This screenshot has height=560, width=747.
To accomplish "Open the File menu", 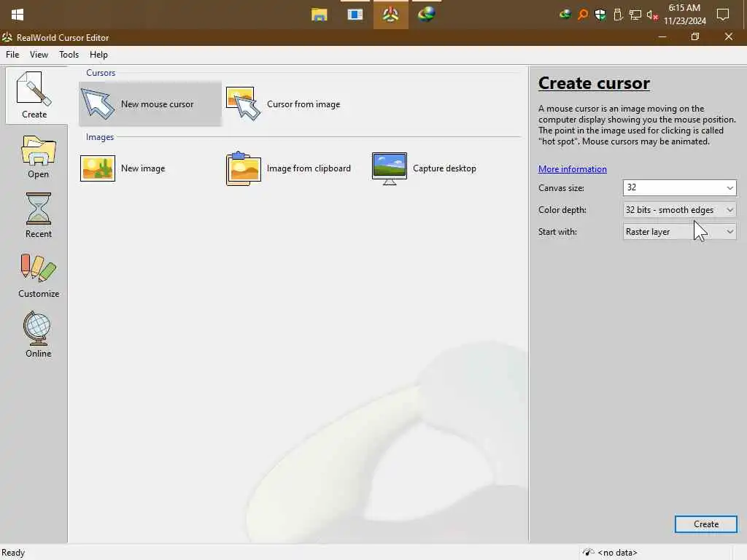I will coord(12,55).
